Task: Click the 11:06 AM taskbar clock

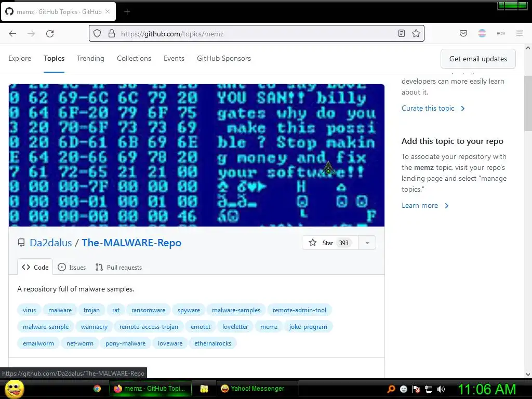Action: [487, 389]
